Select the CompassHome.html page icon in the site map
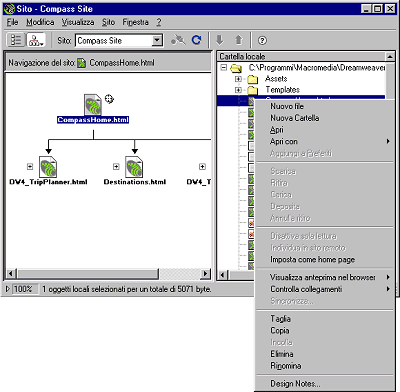The width and height of the screenshot is (400, 392). point(93,105)
